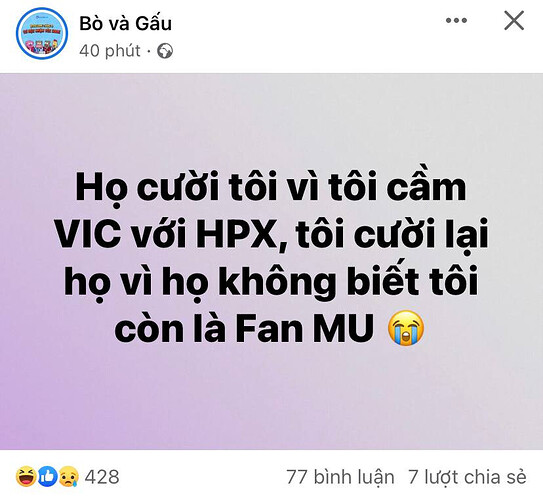Open the Bò và Gấu page name
The image size is (543, 500).
125,24
